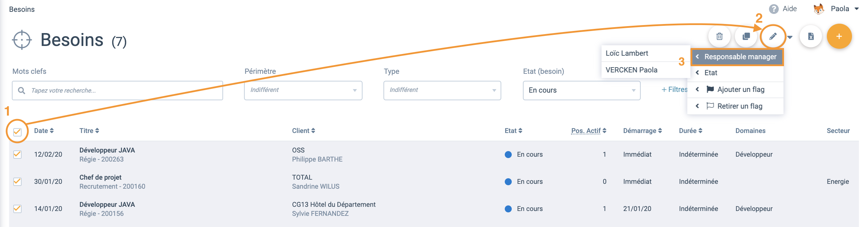Toggle the select-all header checkbox
This screenshot has height=227, width=868.
17,132
